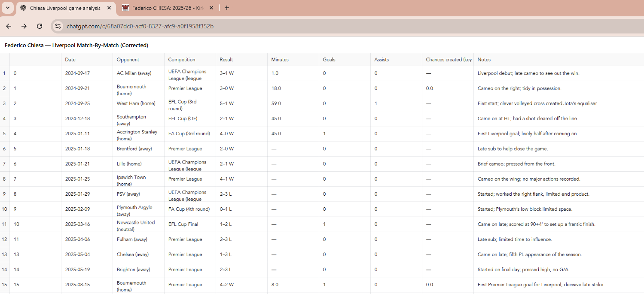Viewport: 644px width, 294px height.
Task: Select the '4–1 W' result cell
Action: point(241,179)
